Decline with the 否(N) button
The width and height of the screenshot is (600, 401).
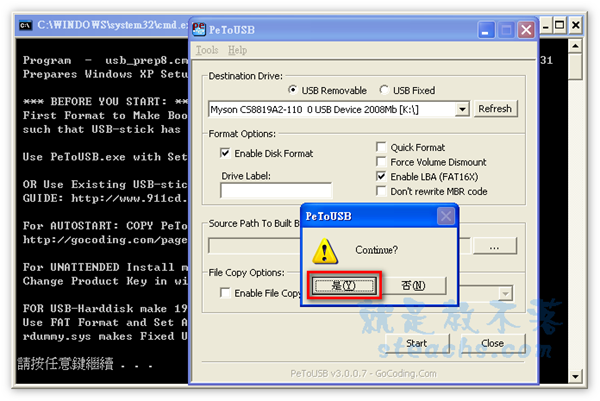414,286
